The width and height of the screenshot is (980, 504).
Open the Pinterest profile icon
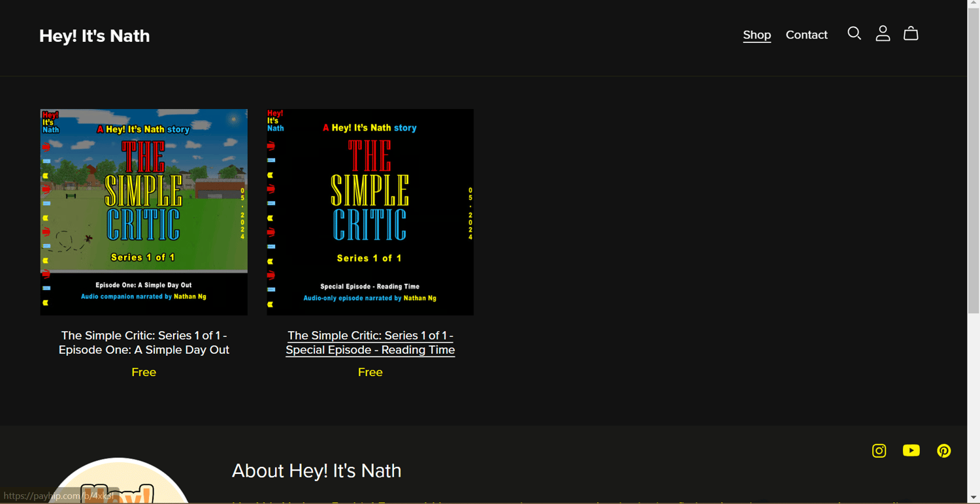[x=943, y=450]
